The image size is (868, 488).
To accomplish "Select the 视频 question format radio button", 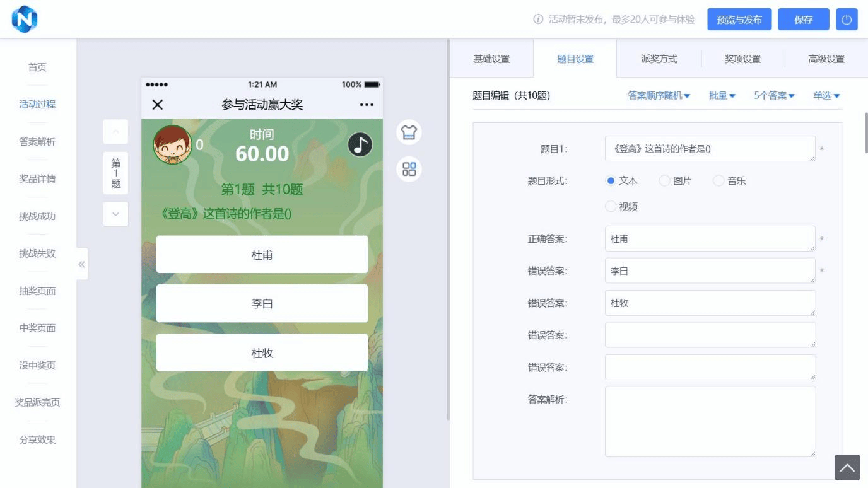I will (x=610, y=206).
